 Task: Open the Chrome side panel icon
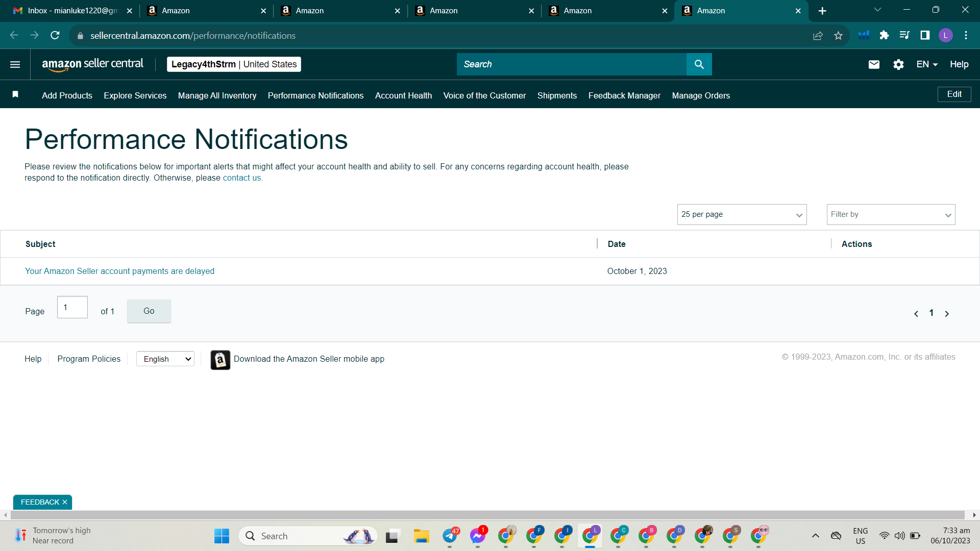click(925, 35)
